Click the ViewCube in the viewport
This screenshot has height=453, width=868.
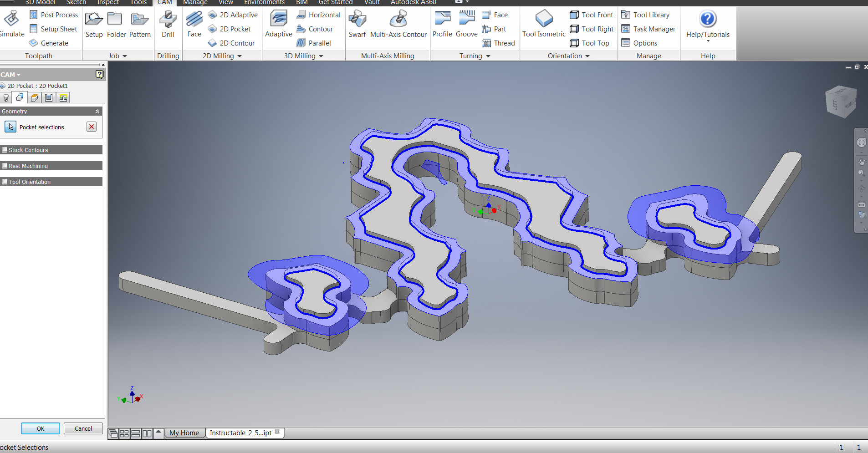point(841,102)
